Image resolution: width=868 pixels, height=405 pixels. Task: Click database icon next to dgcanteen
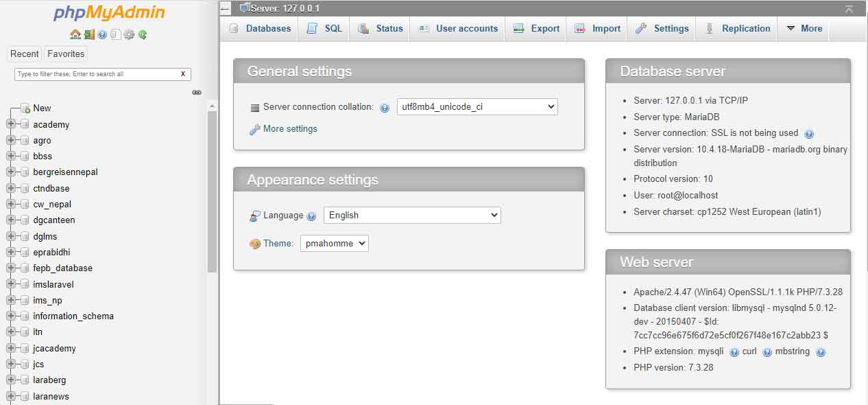[x=25, y=220]
